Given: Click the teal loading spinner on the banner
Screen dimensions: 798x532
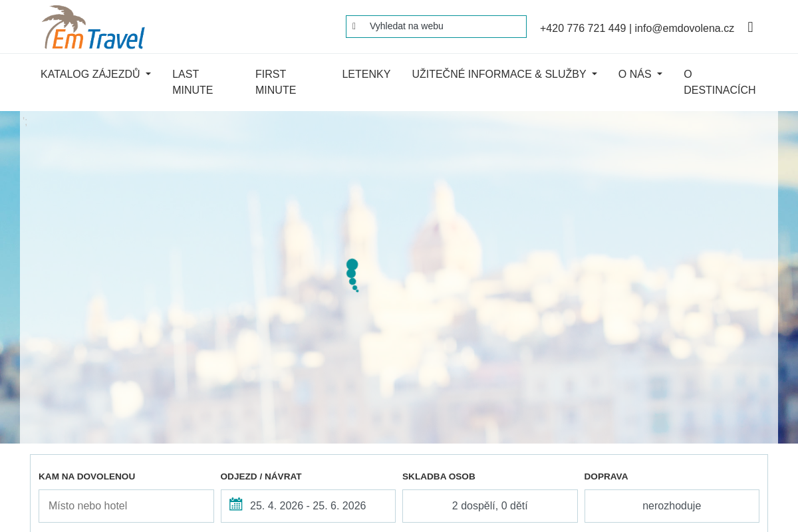Looking at the screenshot, I should (x=352, y=275).
